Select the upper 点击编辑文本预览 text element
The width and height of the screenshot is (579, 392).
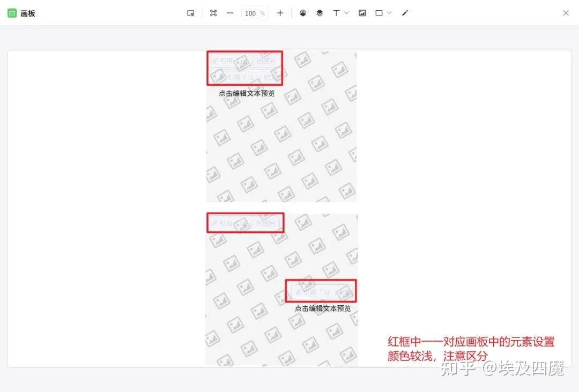(247, 93)
